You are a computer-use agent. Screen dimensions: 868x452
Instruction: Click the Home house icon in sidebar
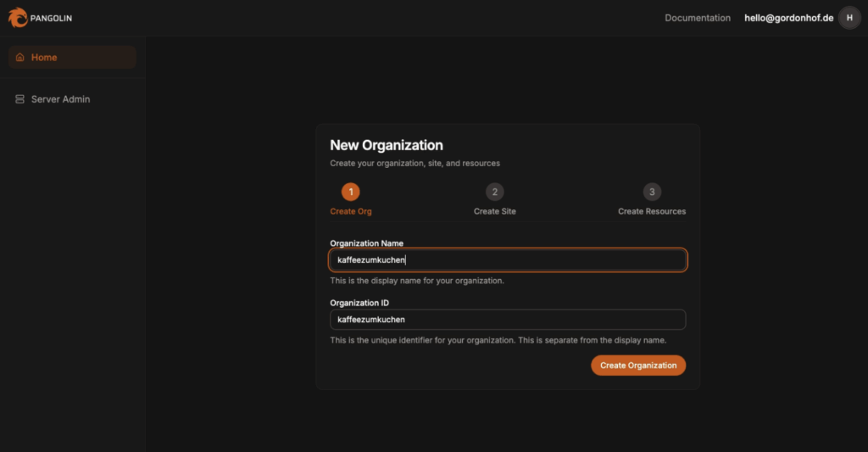tap(20, 58)
